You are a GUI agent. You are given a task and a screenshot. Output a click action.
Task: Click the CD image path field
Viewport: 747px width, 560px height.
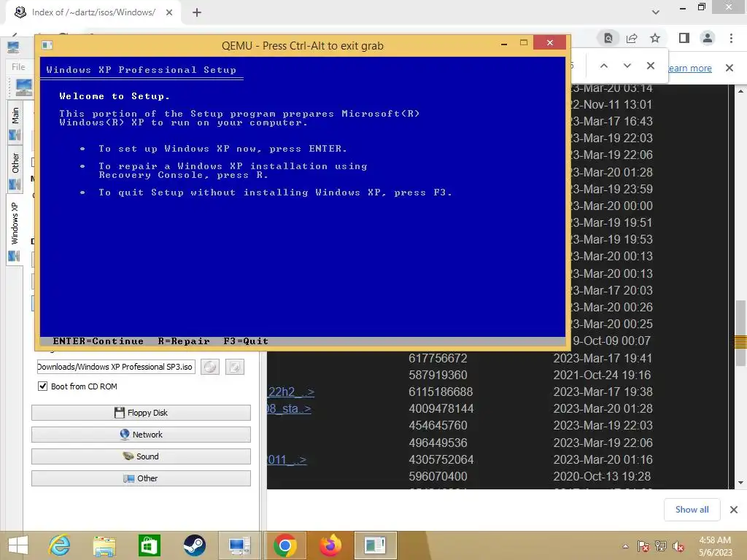pos(116,367)
